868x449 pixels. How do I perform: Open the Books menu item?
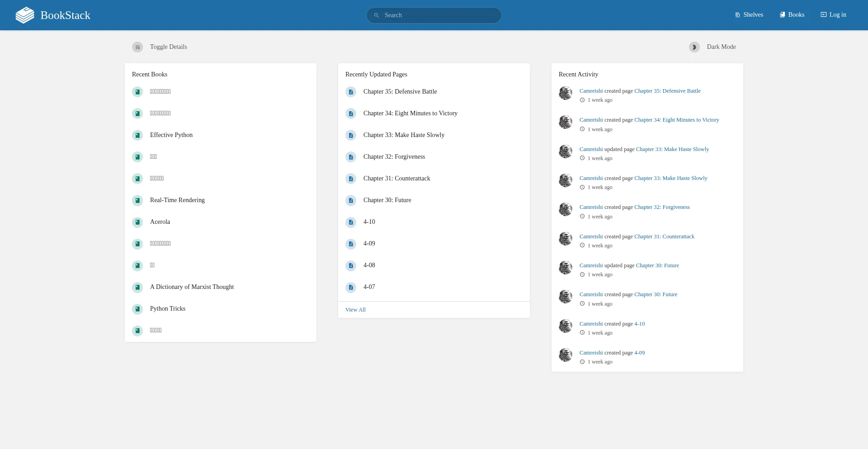coord(792,15)
